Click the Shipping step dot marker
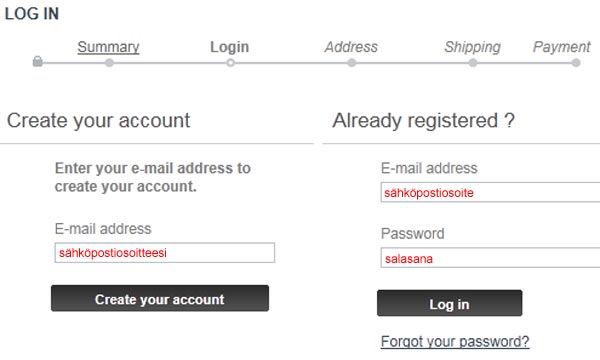Viewport: 600px width, 360px height. (473, 63)
